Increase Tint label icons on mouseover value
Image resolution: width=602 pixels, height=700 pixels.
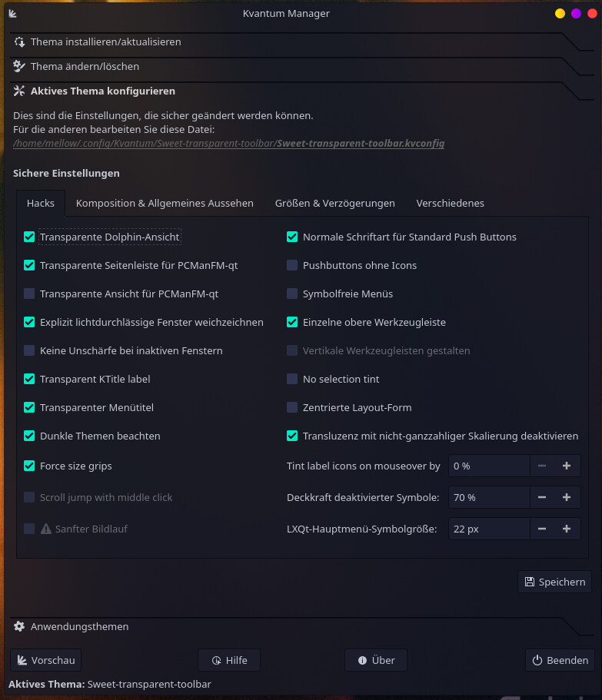pyautogui.click(x=567, y=466)
